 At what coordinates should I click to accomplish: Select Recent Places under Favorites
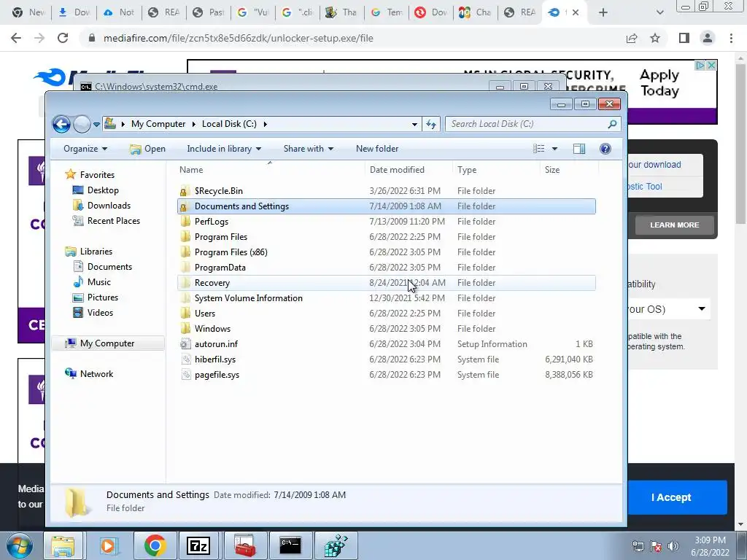(113, 220)
